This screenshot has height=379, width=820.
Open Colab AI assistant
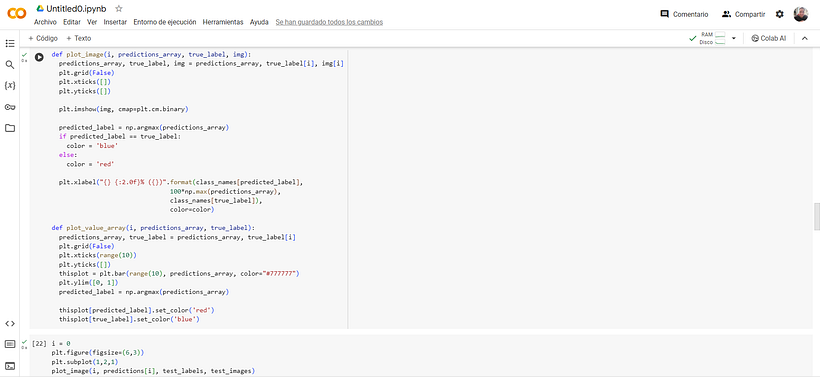(x=768, y=38)
